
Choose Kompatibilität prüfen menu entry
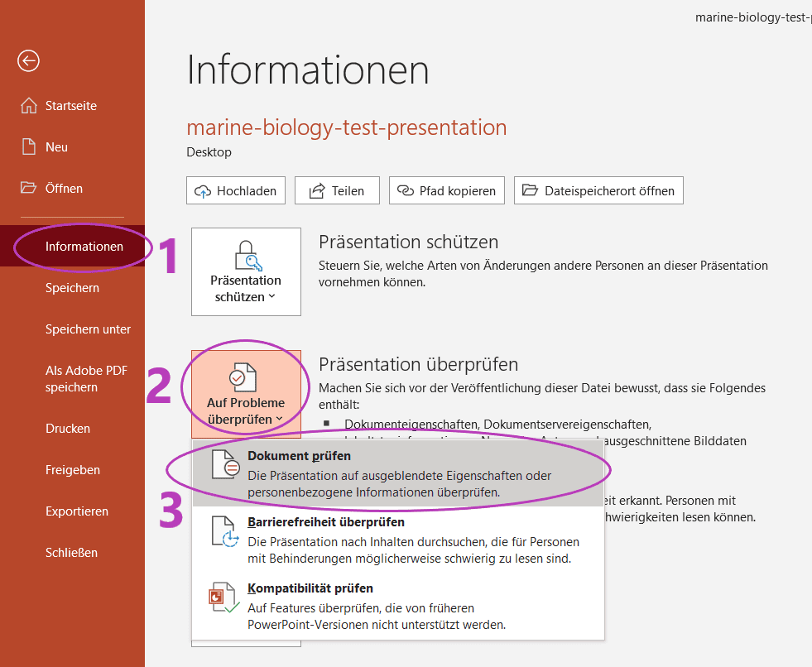point(397,606)
